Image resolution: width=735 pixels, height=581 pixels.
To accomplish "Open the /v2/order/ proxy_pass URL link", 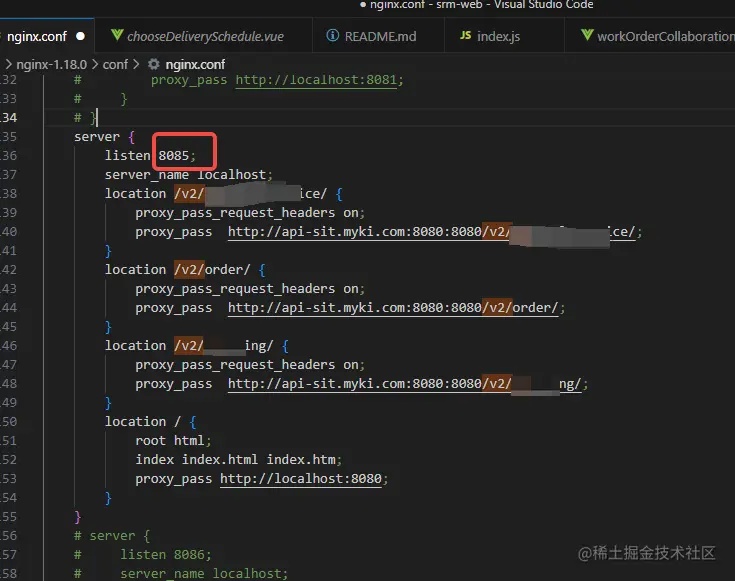I will point(393,308).
